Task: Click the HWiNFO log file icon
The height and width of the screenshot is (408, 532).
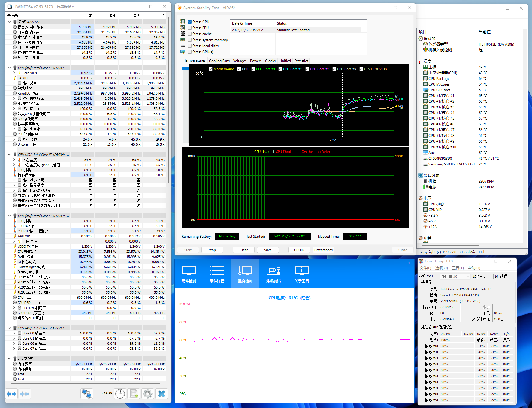Action: click(x=134, y=394)
